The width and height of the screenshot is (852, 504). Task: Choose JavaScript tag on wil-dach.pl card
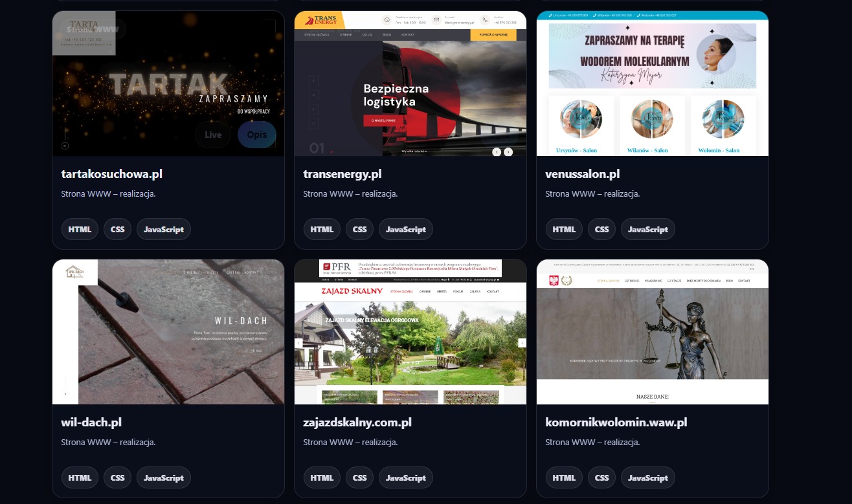(163, 477)
